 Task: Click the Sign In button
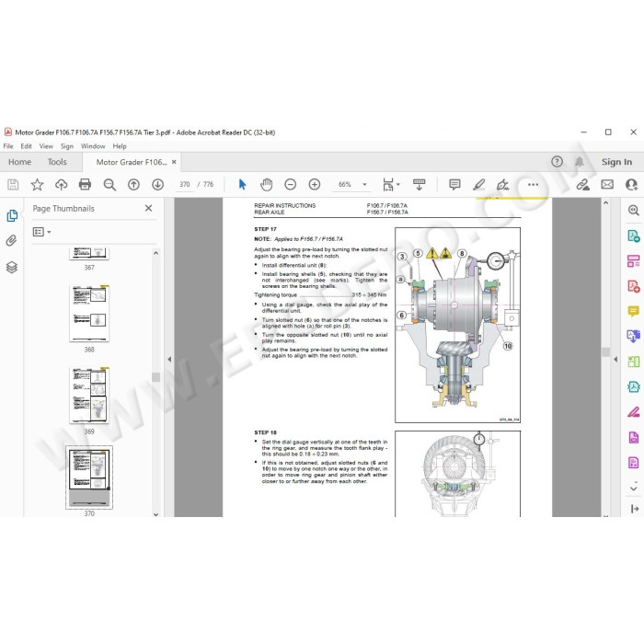click(616, 162)
